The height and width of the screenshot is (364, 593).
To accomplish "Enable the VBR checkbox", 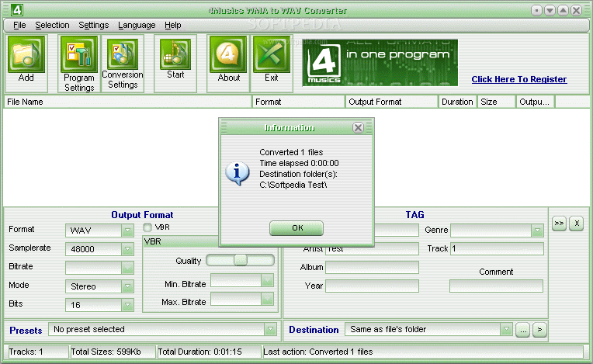I will (x=147, y=227).
